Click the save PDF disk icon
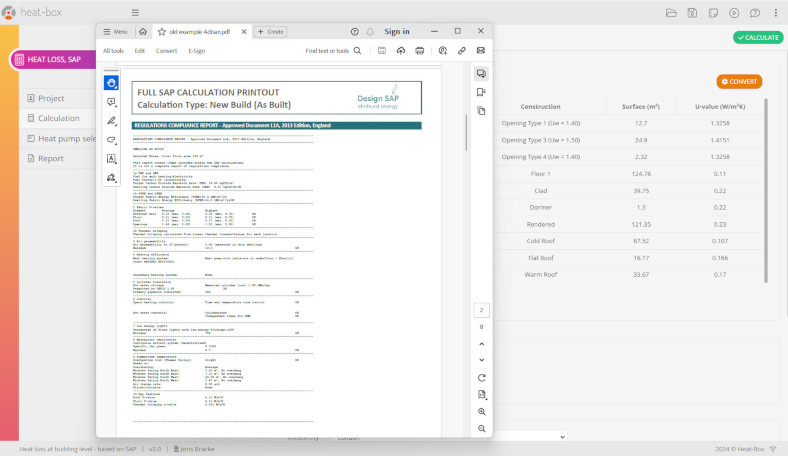 [382, 51]
